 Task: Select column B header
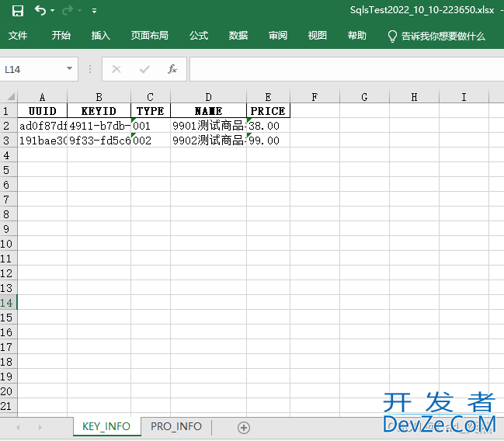(x=99, y=97)
